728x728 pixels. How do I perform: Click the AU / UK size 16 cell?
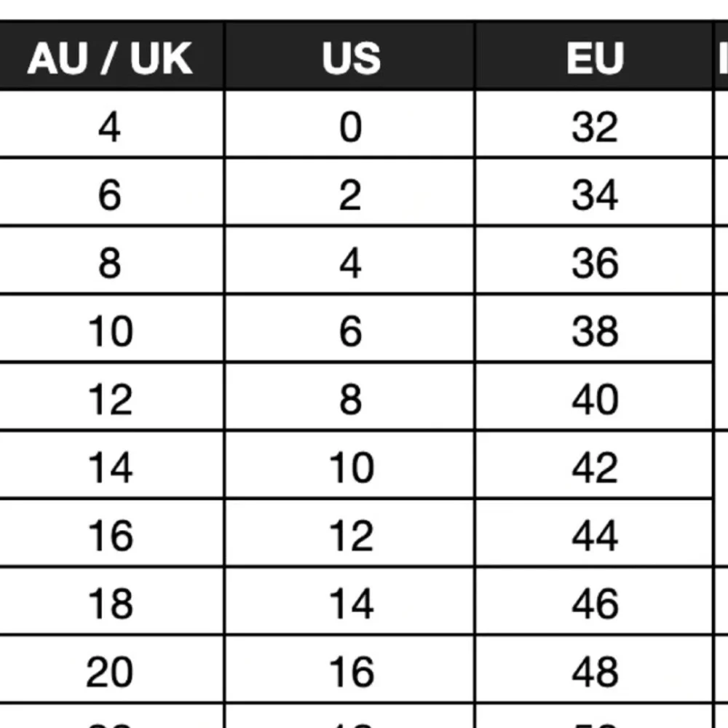coord(110,533)
